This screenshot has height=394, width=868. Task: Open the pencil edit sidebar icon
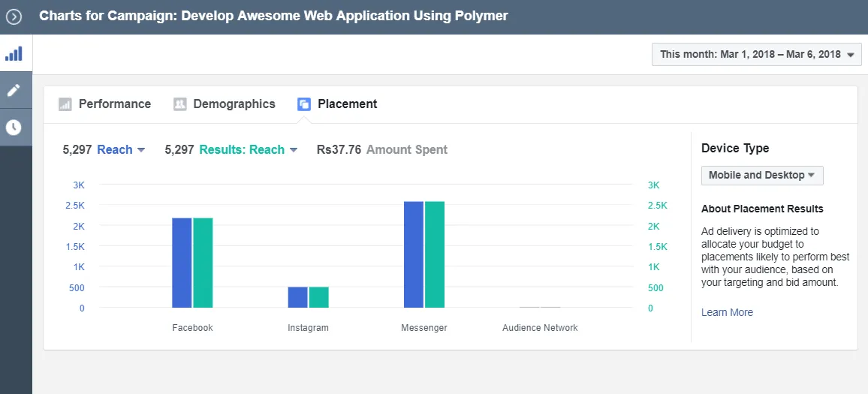point(14,90)
